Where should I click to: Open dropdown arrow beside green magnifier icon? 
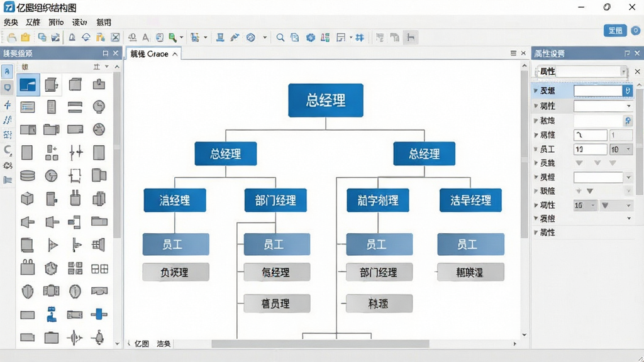(x=181, y=37)
